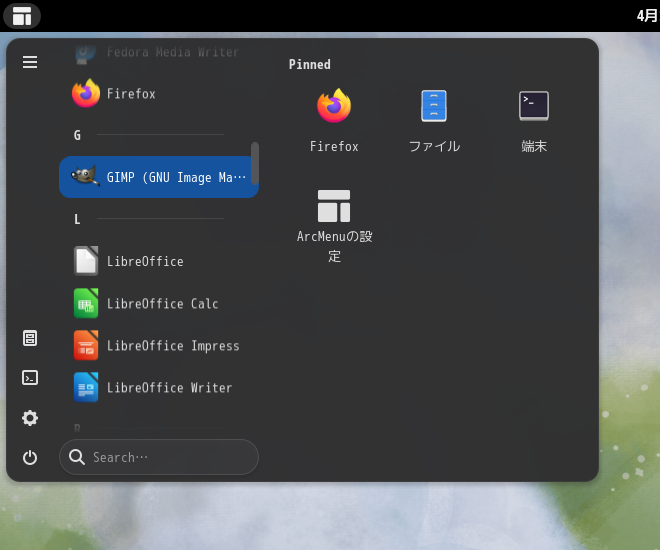Click the ArcMenu button in top panel
This screenshot has width=660, height=550.
tap(22, 16)
